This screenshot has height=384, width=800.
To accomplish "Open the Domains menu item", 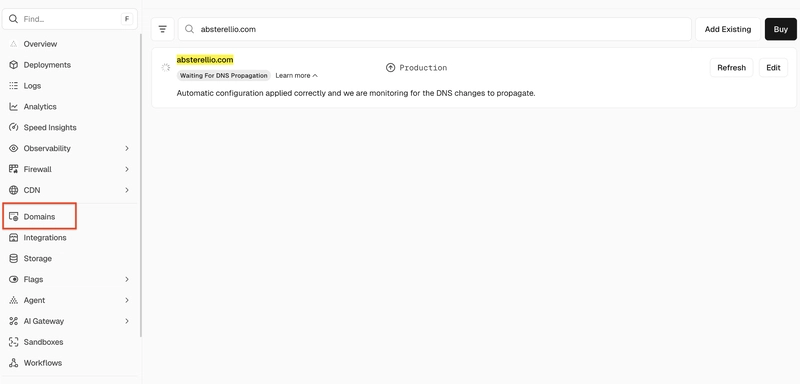I will [39, 217].
